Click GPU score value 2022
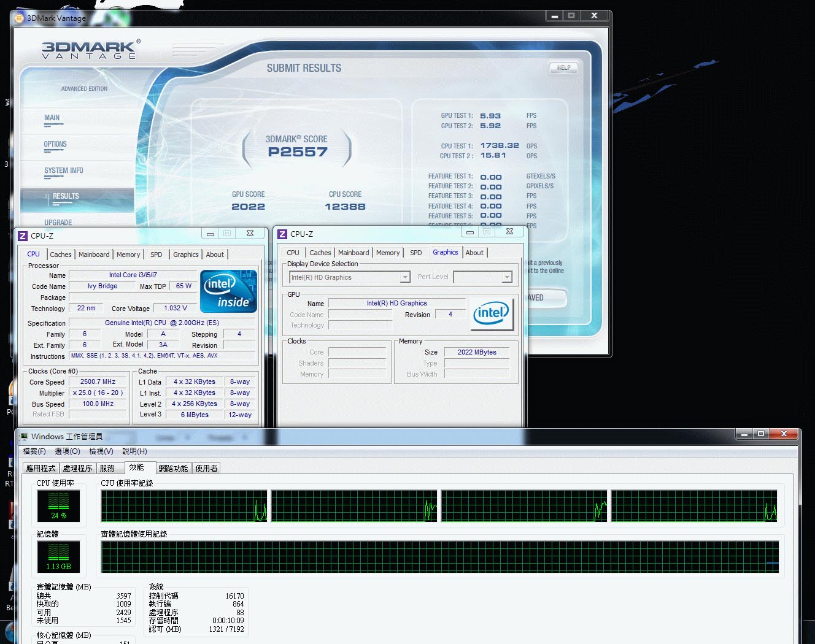The width and height of the screenshot is (815, 644). coord(249,207)
